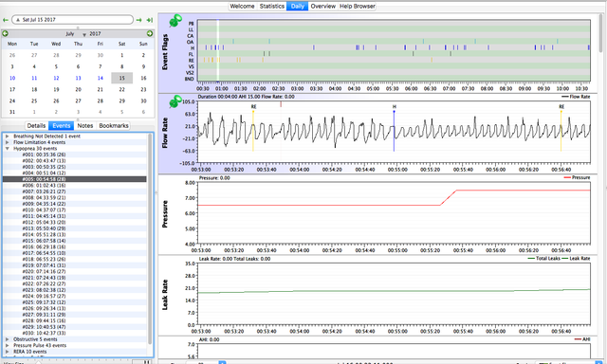Image resolution: width=607 pixels, height=364 pixels.
Task: Go to next day with green right arrow
Action: pos(139,20)
